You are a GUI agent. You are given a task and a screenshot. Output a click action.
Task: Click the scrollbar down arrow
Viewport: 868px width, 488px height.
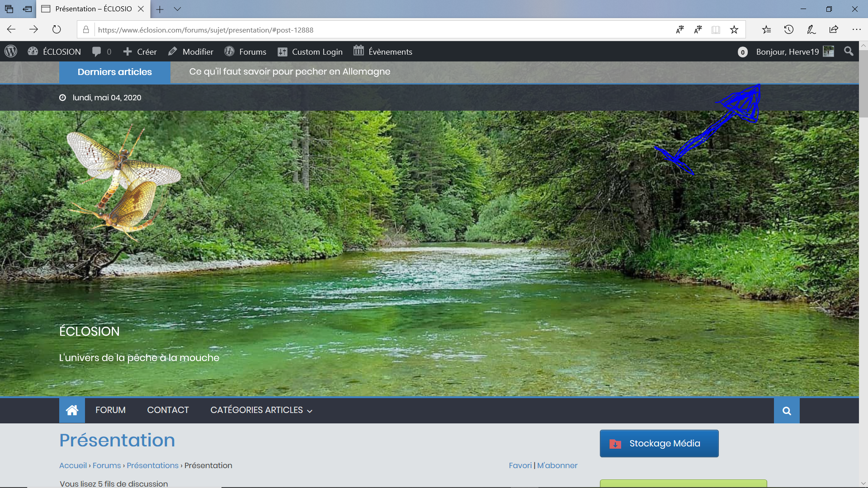pyautogui.click(x=863, y=483)
